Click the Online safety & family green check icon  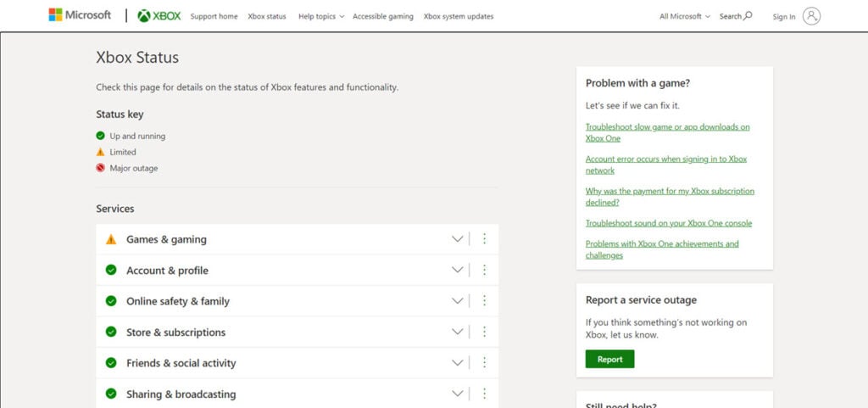(111, 301)
